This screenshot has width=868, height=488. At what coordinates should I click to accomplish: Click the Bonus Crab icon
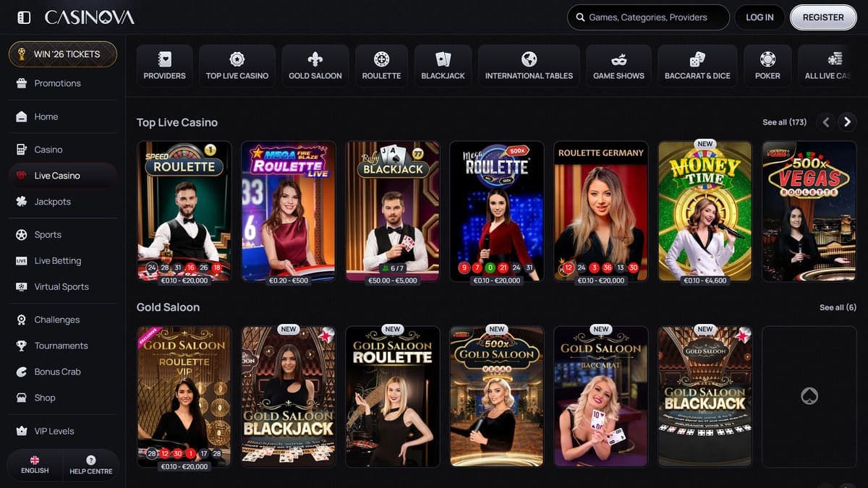click(x=22, y=372)
